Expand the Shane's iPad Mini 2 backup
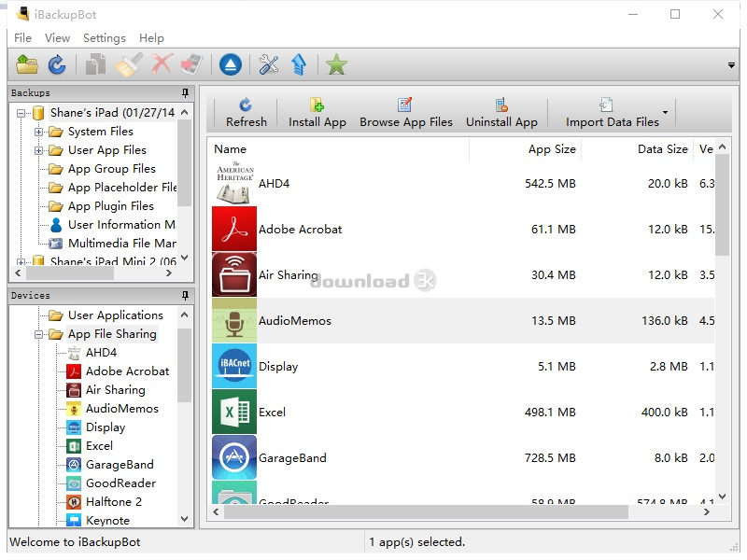747x560 pixels. tap(21, 261)
